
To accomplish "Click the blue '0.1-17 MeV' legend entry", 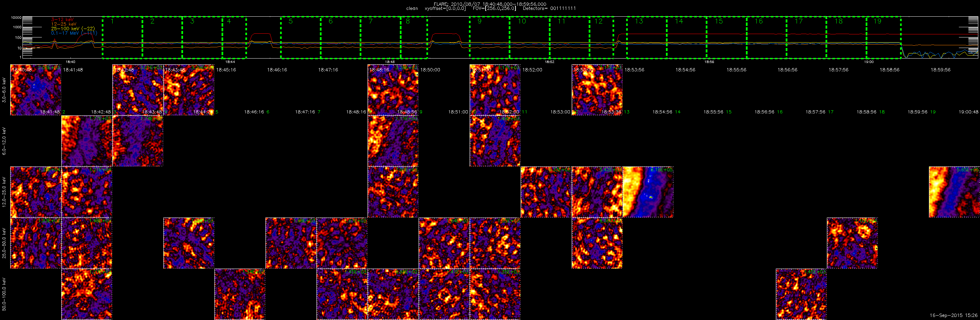I will pyautogui.click(x=74, y=33).
